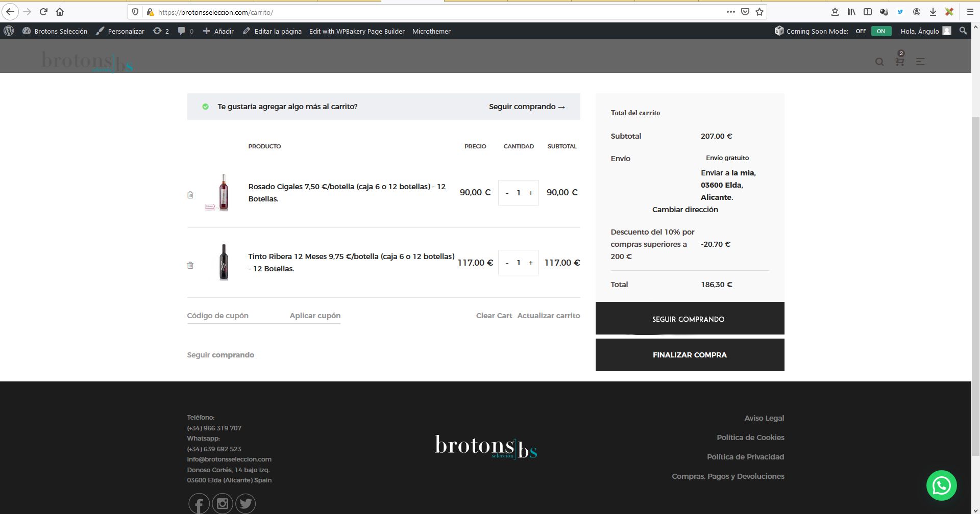Open the WordPress logo menu

tap(9, 31)
